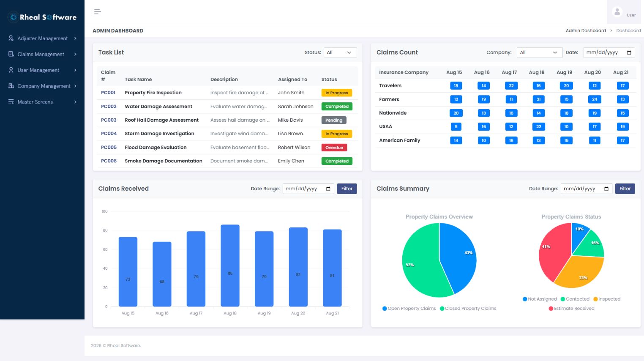Open Adjuster Management menu item

[x=42, y=38]
